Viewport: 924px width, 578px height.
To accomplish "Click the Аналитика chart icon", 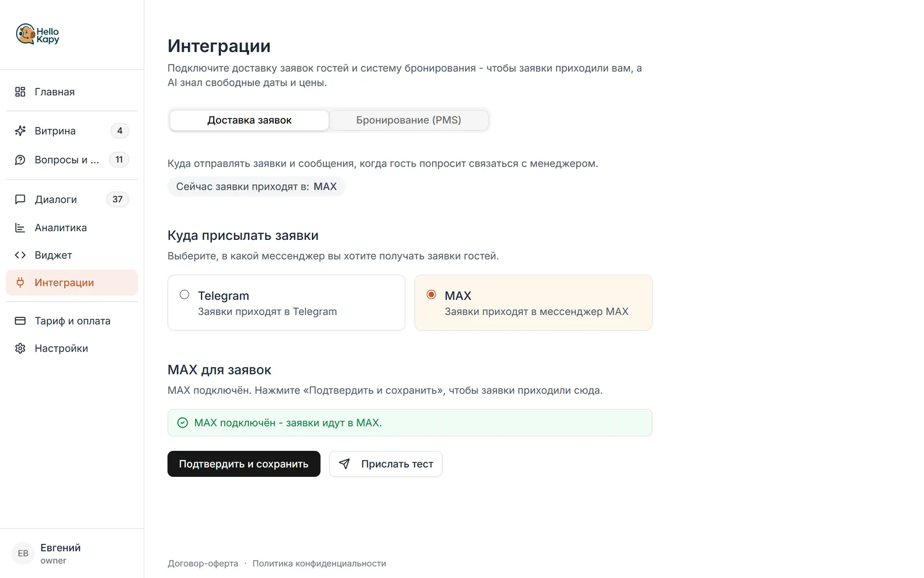I will (x=20, y=228).
